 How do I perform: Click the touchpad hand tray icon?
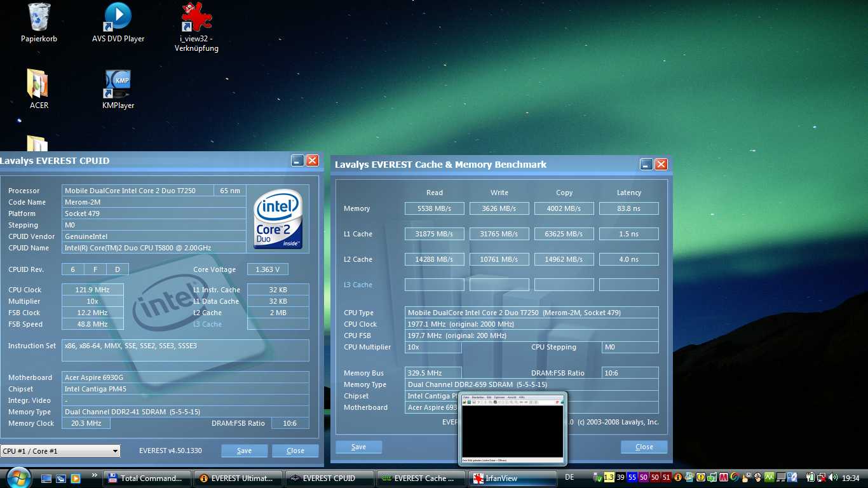point(757,478)
